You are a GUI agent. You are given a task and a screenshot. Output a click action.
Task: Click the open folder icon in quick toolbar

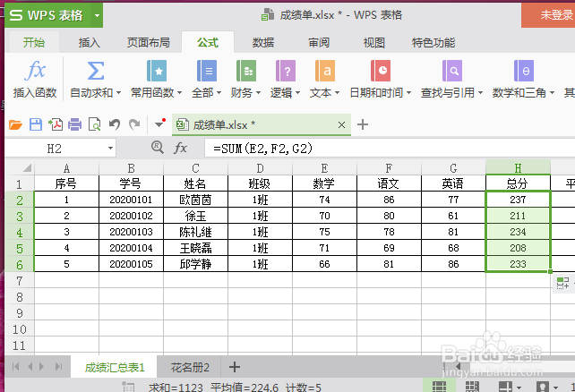tap(15, 125)
